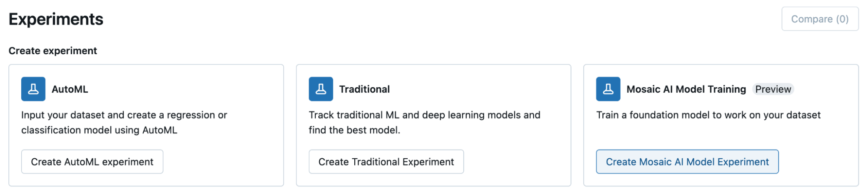Click the Preview badge
Image resolution: width=868 pixels, height=196 pixels.
point(773,89)
